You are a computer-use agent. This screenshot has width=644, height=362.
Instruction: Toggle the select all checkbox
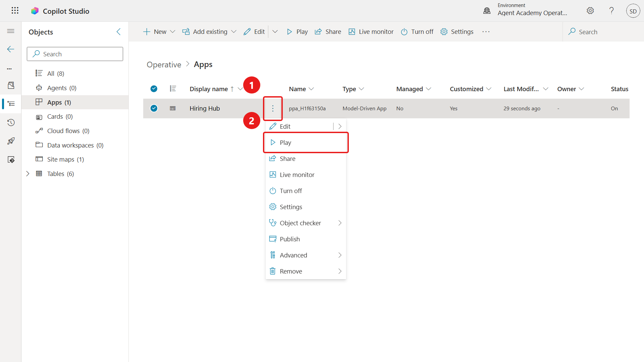point(154,89)
